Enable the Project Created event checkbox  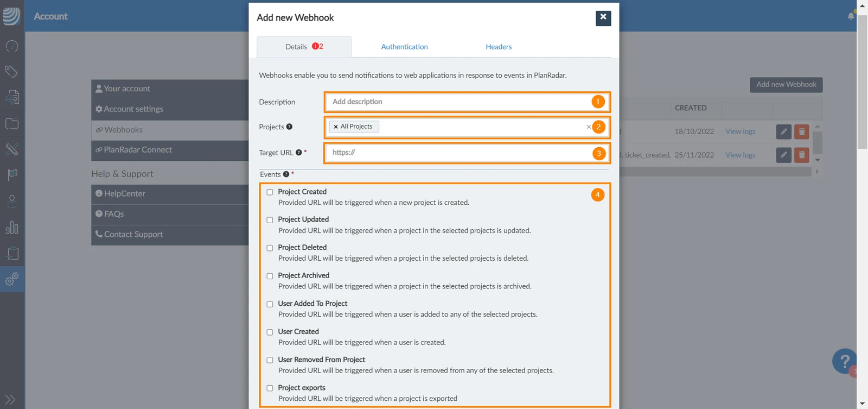pos(270,192)
